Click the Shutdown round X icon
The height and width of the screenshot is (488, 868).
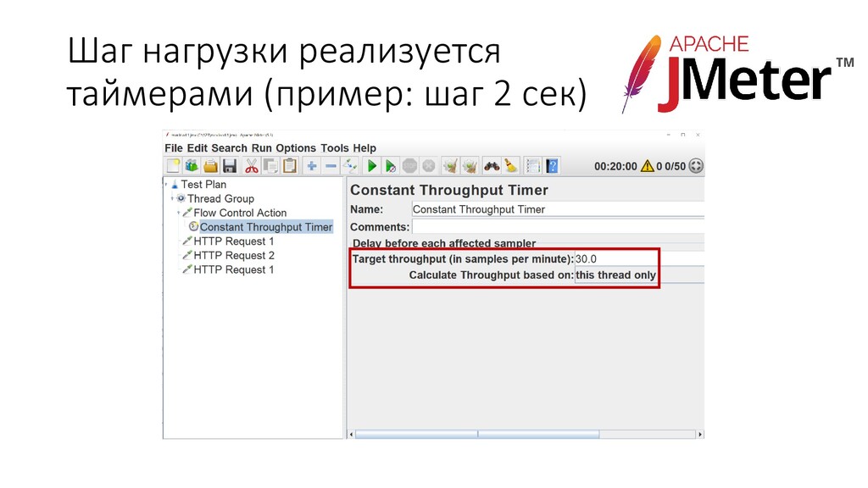point(428,166)
